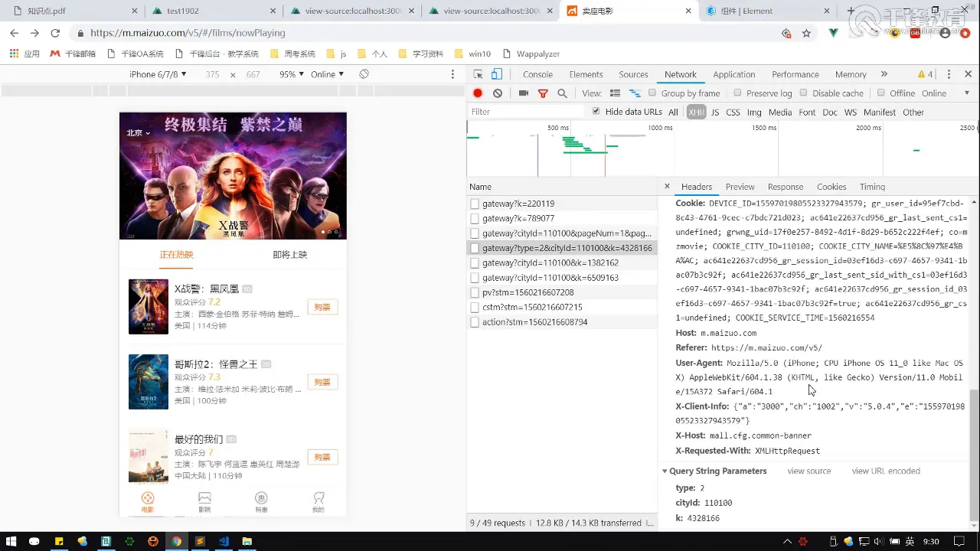The width and height of the screenshot is (980, 551).
Task: Bookmark this page with star icon
Action: (x=806, y=33)
